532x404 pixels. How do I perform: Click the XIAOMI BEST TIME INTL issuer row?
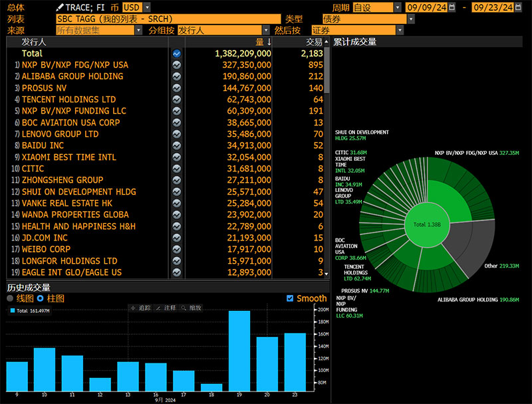click(x=68, y=157)
